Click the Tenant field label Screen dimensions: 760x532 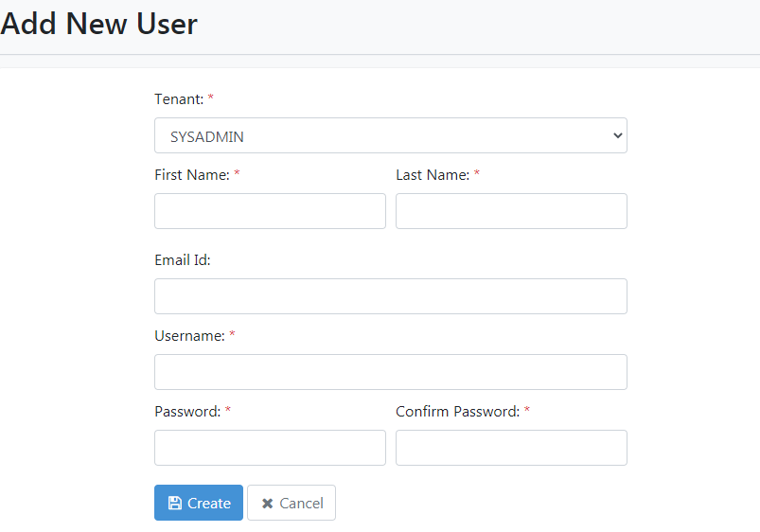[179, 99]
